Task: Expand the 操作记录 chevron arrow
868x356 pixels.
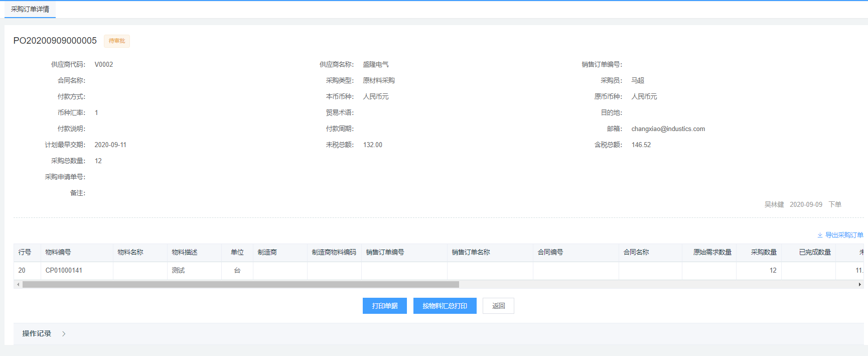Action: click(x=64, y=334)
